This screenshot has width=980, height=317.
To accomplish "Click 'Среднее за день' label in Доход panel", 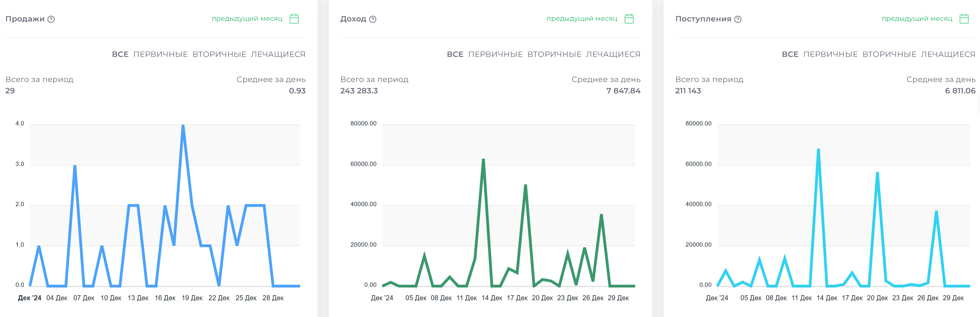I will pos(606,79).
